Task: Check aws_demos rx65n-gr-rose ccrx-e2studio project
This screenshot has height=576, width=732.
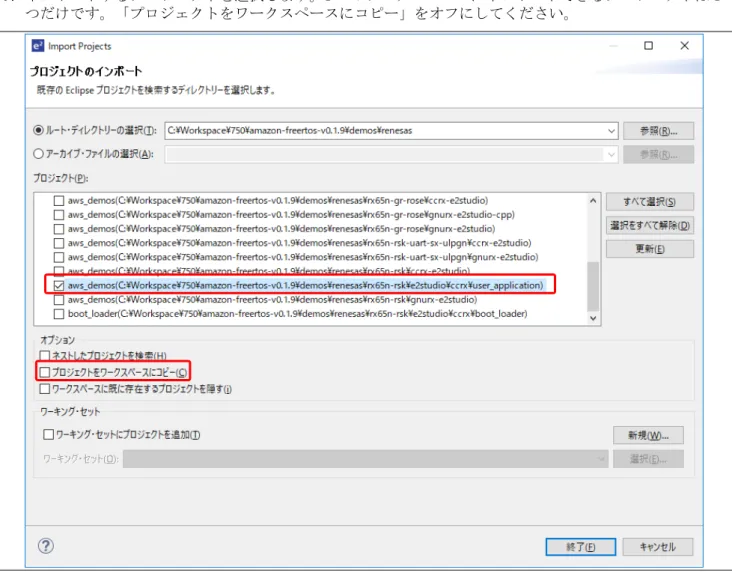Action: (x=59, y=201)
